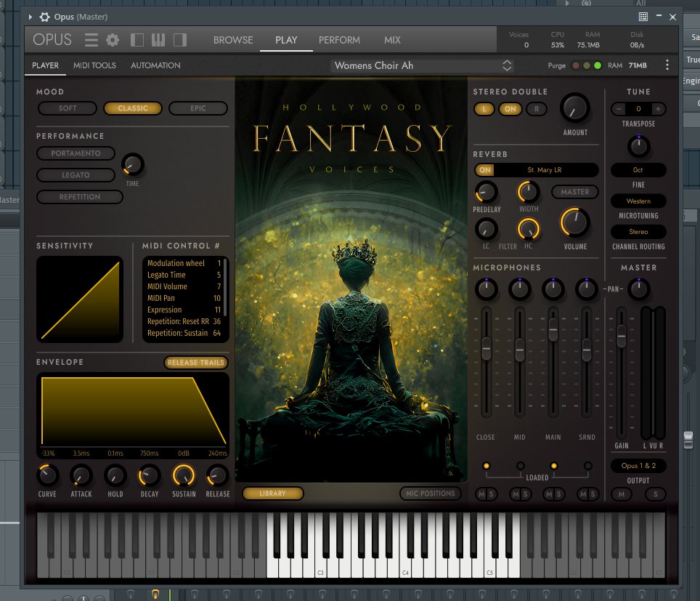700x601 pixels.
Task: Click the envelope Decay knob
Action: tap(150, 476)
